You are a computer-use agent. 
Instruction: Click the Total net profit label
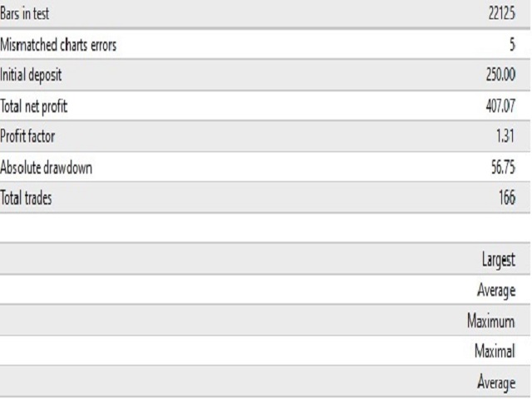point(34,106)
